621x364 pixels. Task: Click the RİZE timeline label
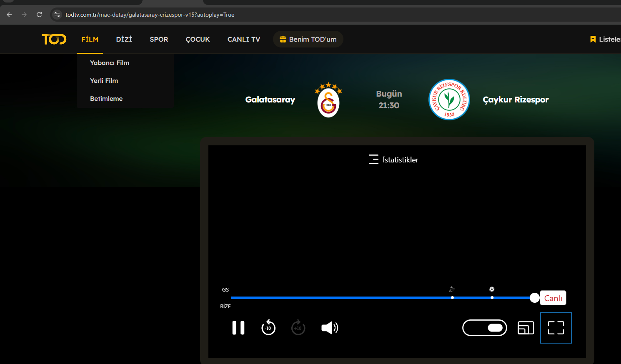point(225,306)
